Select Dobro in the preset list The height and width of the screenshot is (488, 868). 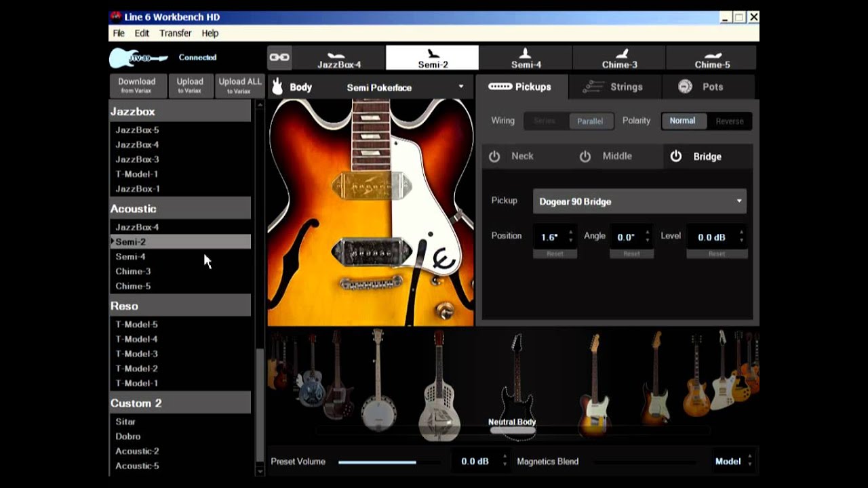(180, 436)
